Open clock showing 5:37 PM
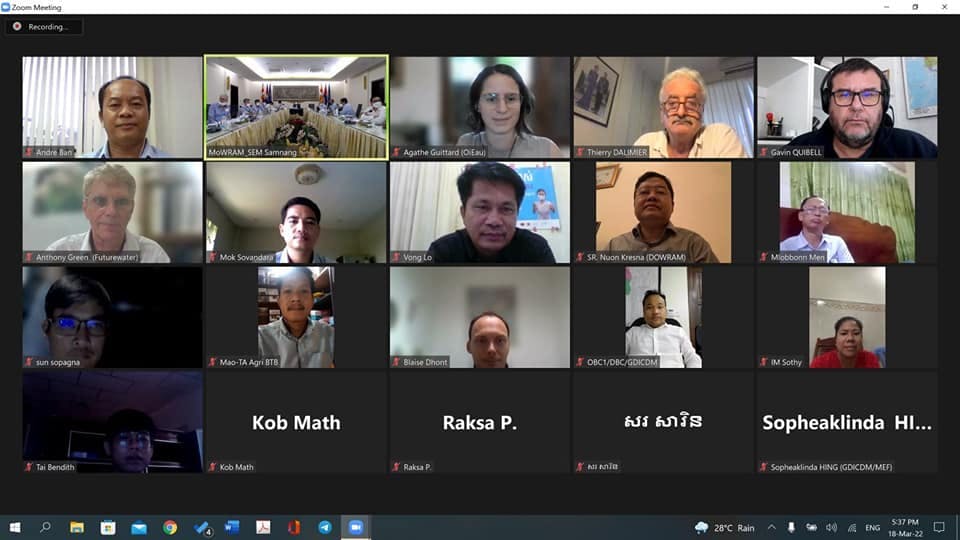 [905, 528]
